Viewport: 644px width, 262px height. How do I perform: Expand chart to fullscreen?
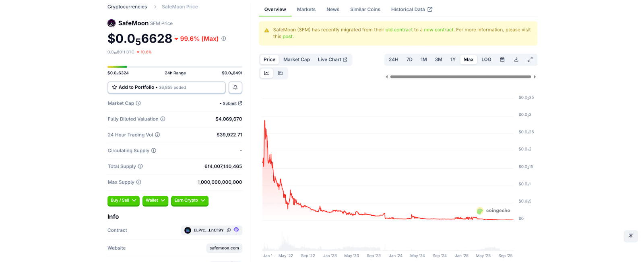pyautogui.click(x=530, y=59)
